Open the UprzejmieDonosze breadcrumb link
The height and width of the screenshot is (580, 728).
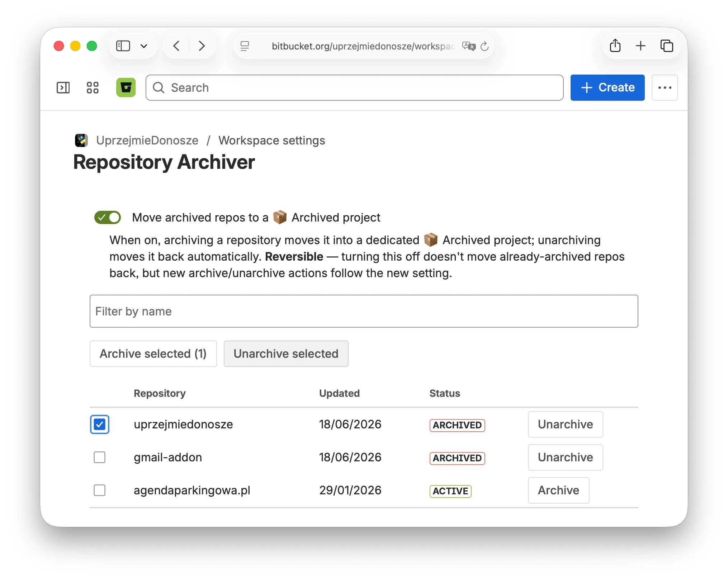coord(147,140)
